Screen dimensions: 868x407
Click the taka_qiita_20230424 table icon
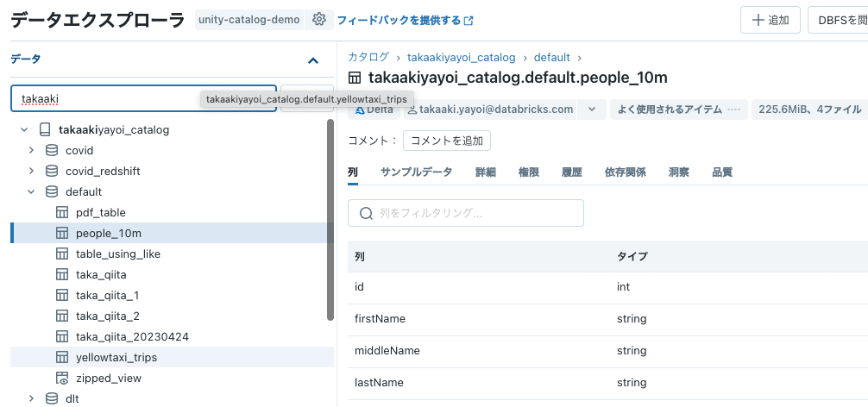(x=62, y=336)
